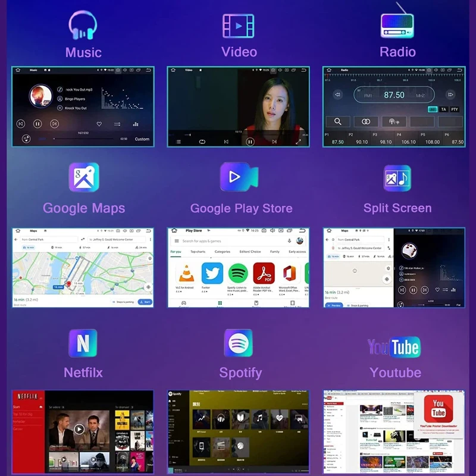Play the featured Netflix title thumbnail
Image resolution: width=476 pixels, height=476 pixels.
click(79, 429)
